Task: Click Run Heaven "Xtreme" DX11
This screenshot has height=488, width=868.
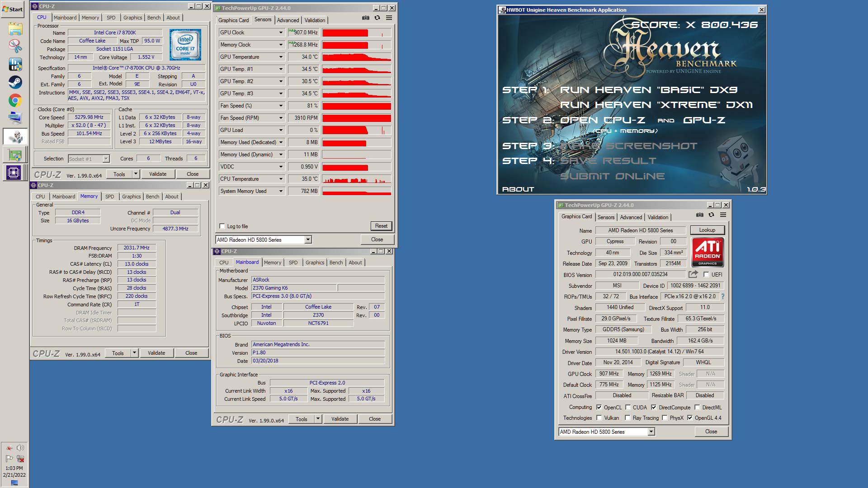Action: [x=656, y=105]
